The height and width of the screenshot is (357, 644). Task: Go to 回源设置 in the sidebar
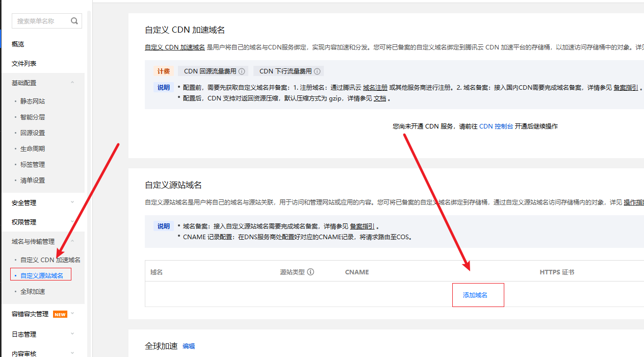click(33, 133)
